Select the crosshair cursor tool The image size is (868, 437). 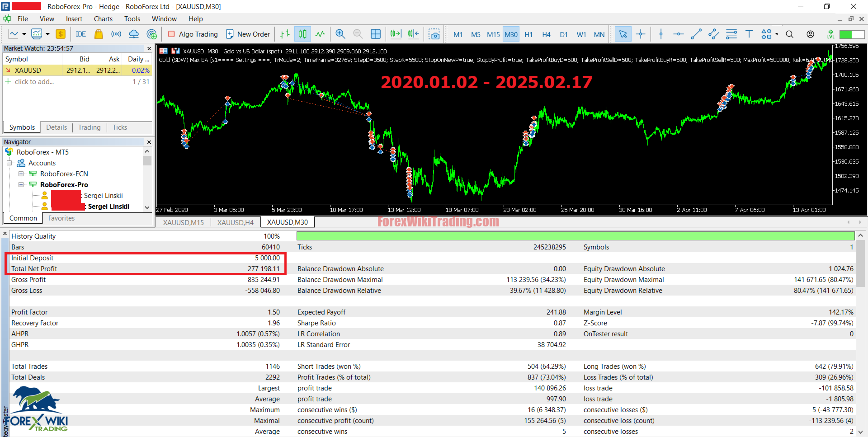click(641, 34)
